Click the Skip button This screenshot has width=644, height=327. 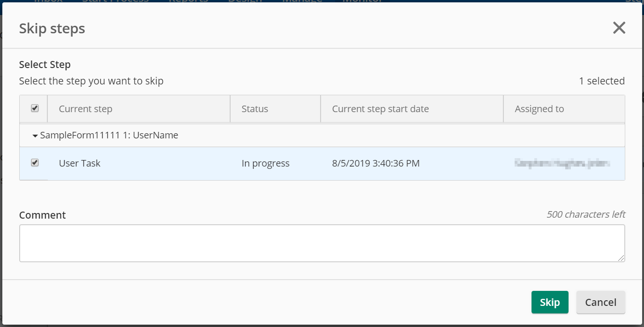[549, 302]
